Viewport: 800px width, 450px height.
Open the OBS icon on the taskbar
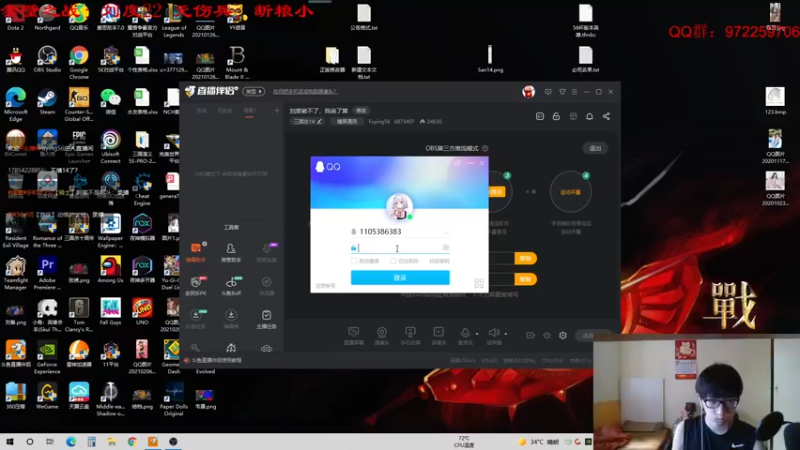click(173, 441)
